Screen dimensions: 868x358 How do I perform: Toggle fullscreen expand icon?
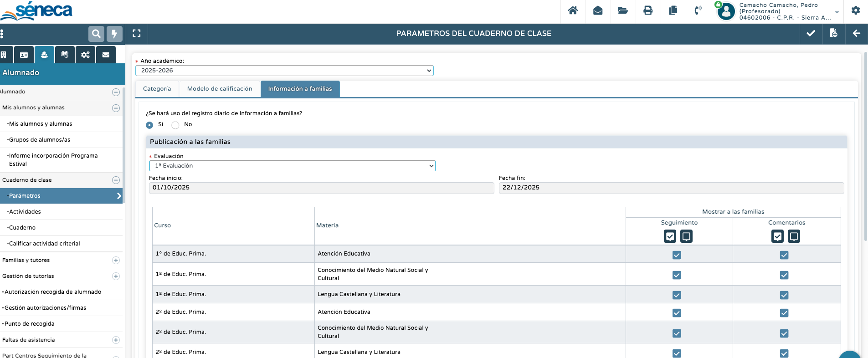tap(137, 33)
